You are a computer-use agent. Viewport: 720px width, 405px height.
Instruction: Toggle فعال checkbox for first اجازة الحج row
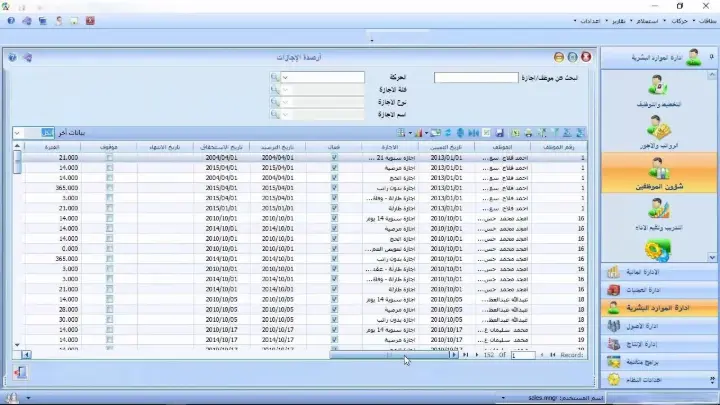click(334, 178)
